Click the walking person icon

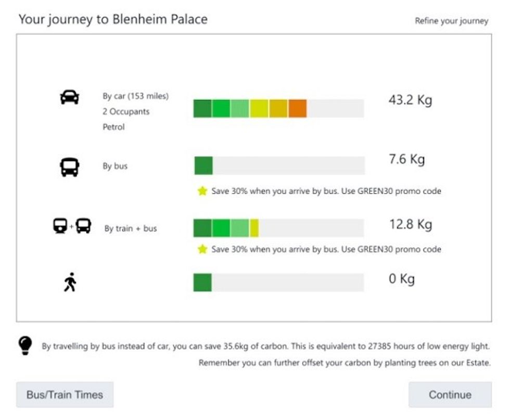[x=70, y=283]
